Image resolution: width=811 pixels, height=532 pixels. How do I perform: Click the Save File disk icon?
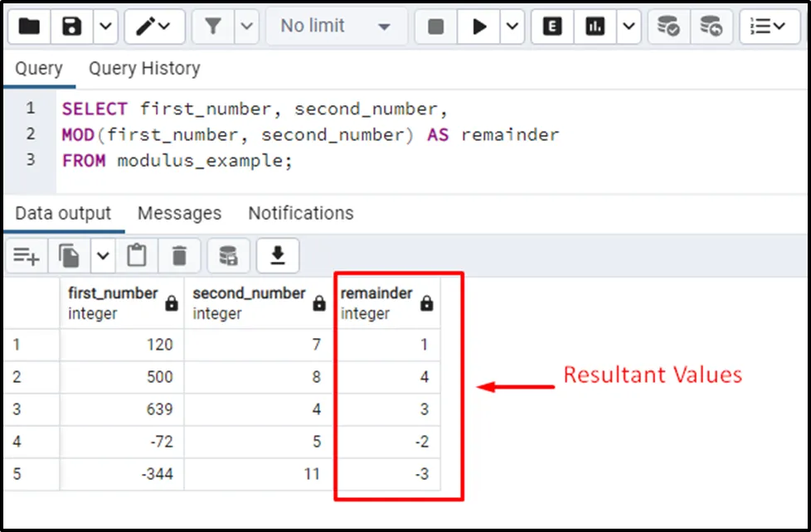tap(72, 27)
